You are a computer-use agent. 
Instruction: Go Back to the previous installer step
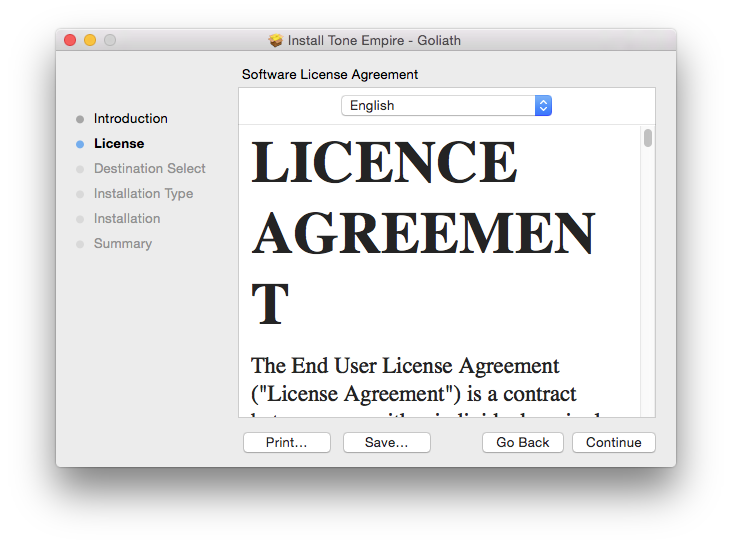coord(522,442)
